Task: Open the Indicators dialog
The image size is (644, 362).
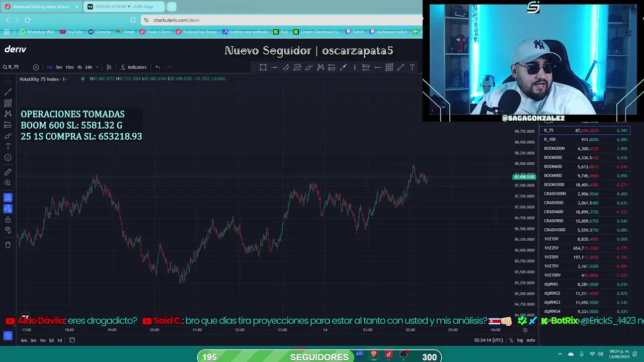Action: pos(133,67)
